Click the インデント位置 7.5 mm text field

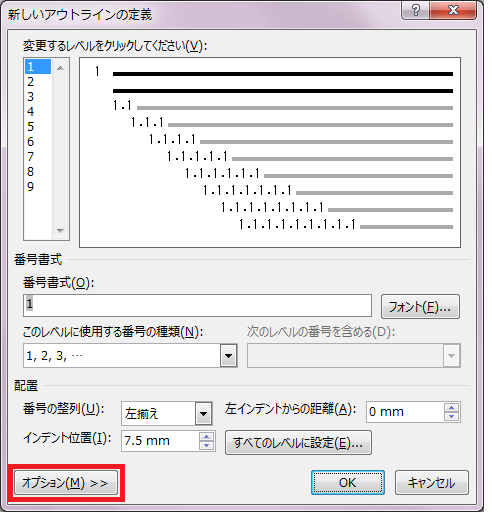(x=160, y=441)
